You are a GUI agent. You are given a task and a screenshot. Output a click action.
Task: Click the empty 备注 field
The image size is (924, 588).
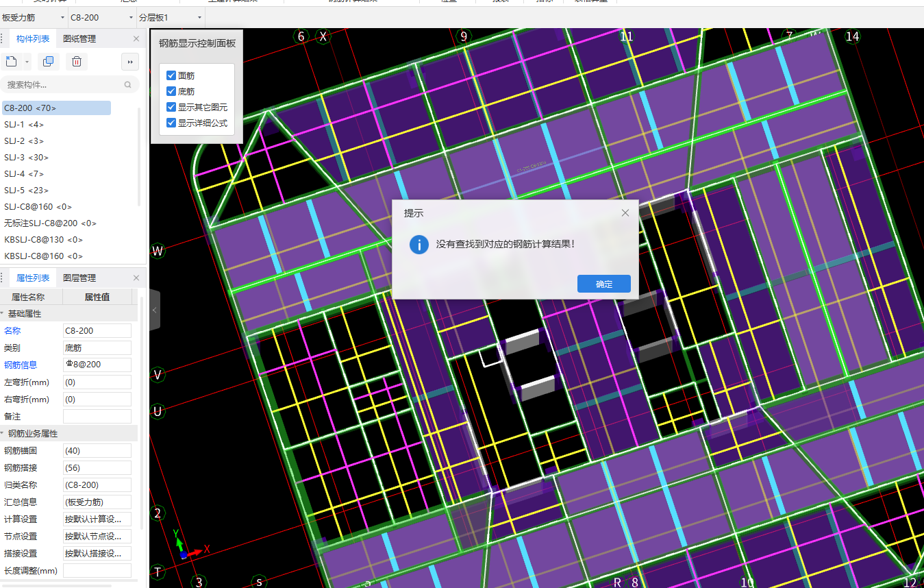pyautogui.click(x=97, y=416)
